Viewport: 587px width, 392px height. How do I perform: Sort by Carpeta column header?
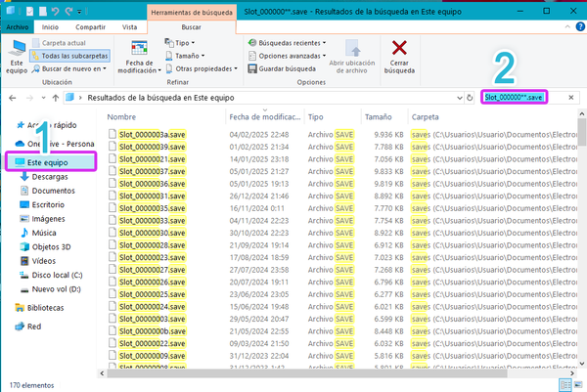point(425,117)
